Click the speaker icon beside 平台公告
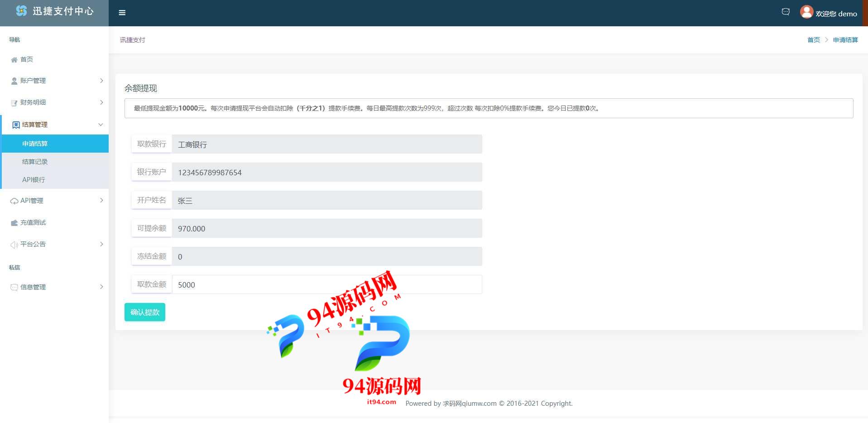The image size is (868, 423). (x=14, y=245)
